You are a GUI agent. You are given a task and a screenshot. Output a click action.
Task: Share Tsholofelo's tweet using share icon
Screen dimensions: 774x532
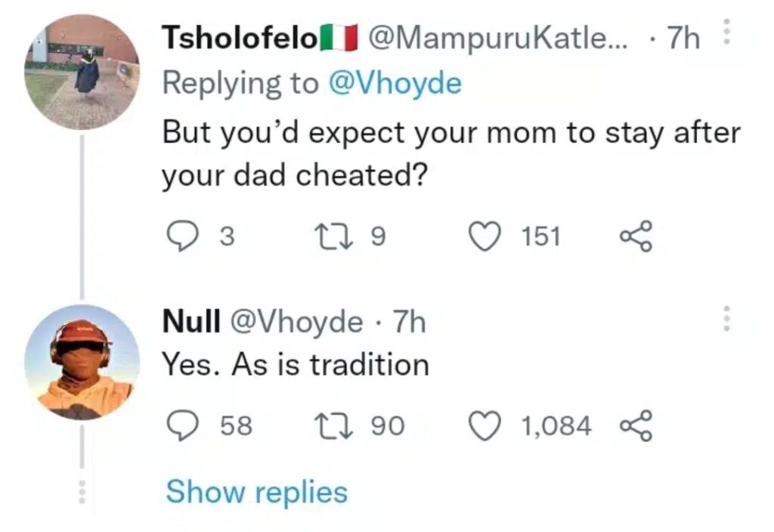(634, 237)
